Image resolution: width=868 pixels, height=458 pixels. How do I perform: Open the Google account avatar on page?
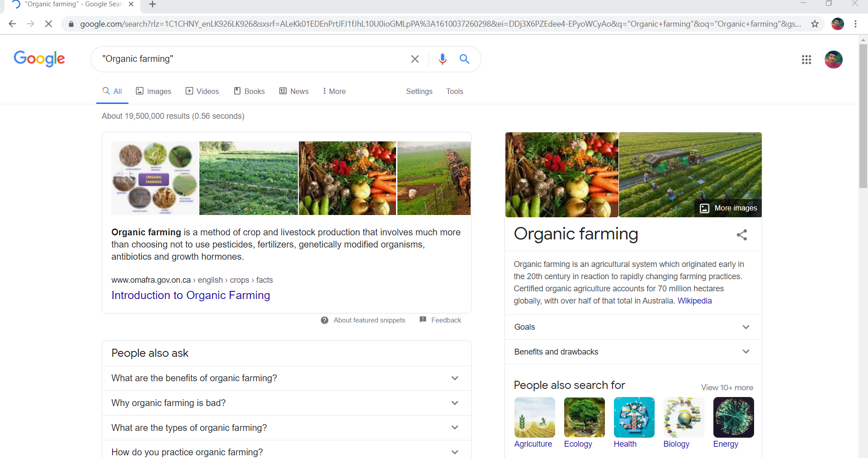[x=834, y=60]
